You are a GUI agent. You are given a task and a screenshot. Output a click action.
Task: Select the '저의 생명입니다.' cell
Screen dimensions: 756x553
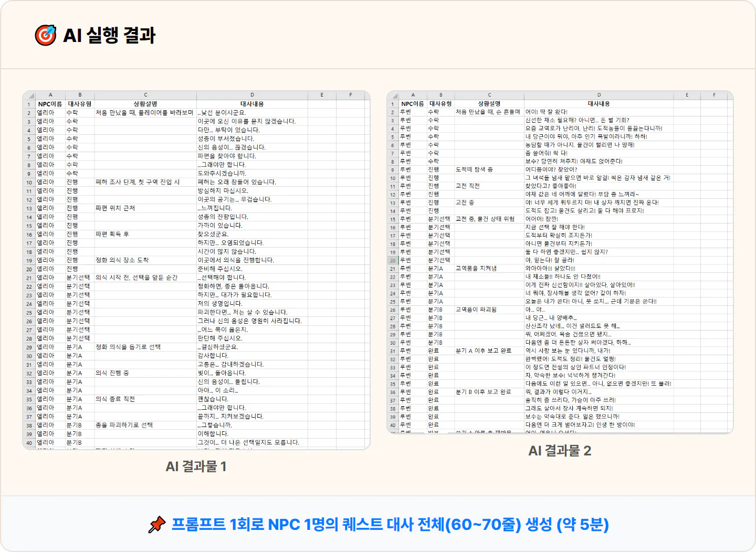pos(252,303)
